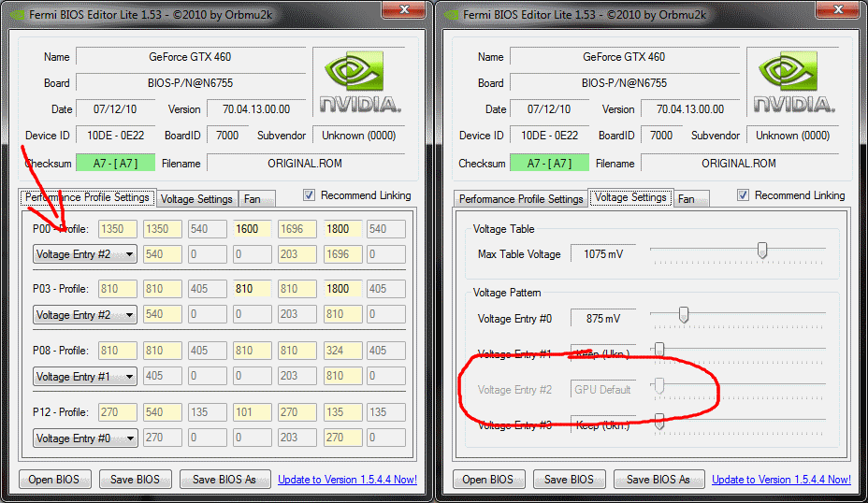Click the Version field 70.04.13.00.00, left window
Screen dimensions: 868x503
tap(256, 109)
